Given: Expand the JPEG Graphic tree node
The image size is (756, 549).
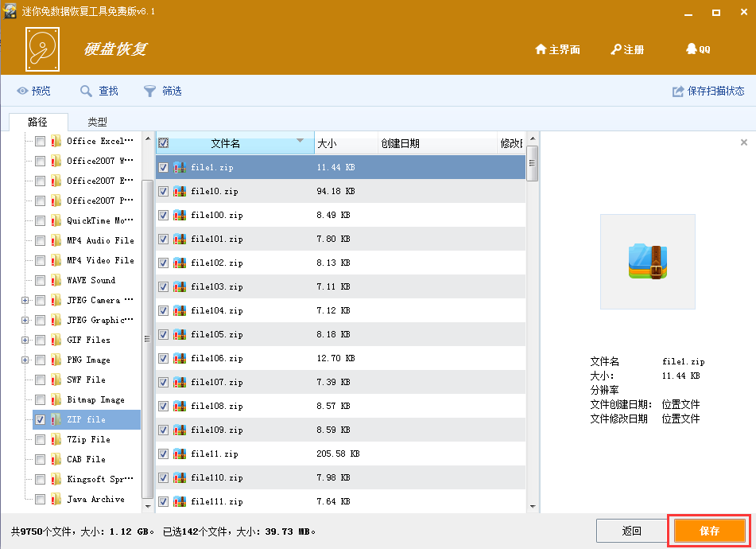Looking at the screenshot, I should (x=25, y=321).
